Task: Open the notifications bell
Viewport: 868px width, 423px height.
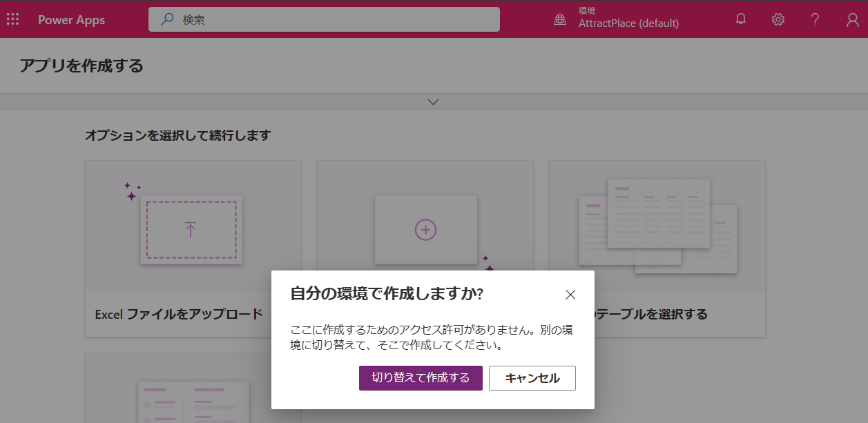Action: pos(740,19)
